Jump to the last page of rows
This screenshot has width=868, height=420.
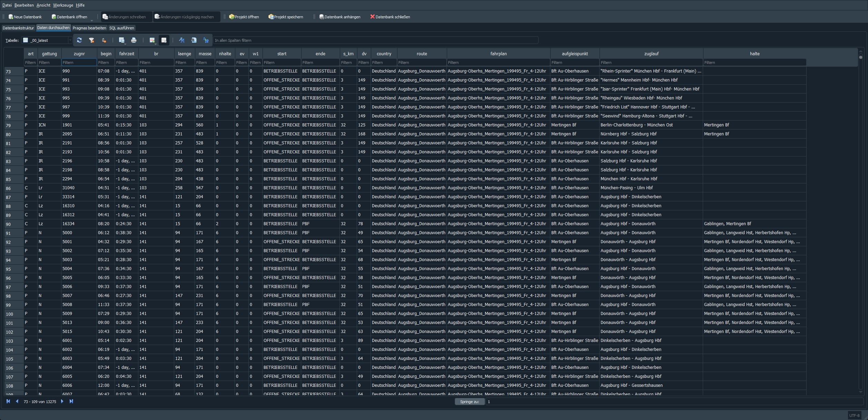[x=71, y=401]
